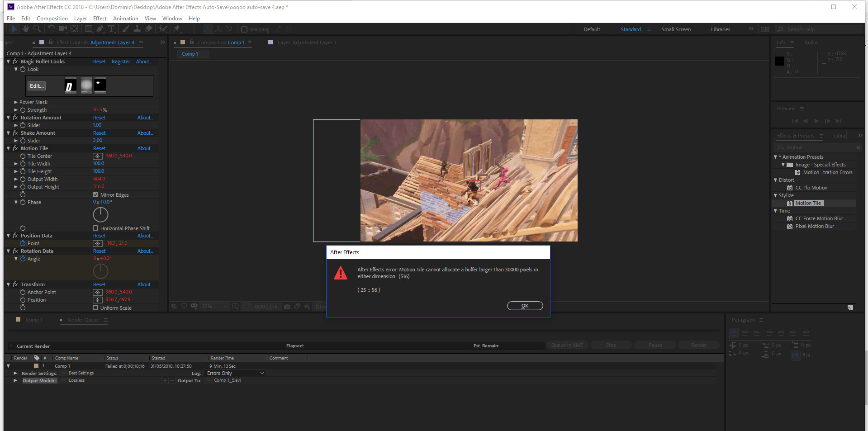This screenshot has width=868, height=431.
Task: Switch to the Audio panel tab
Action: click(x=811, y=43)
